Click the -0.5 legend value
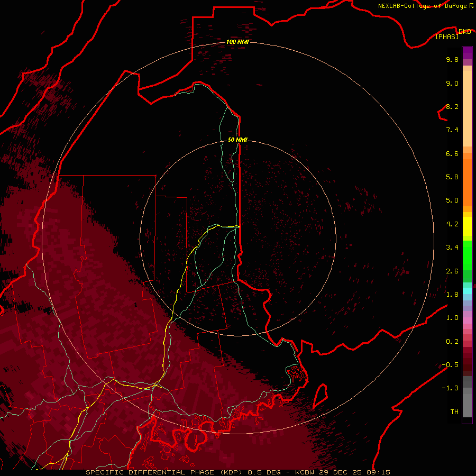Image resolution: width=476 pixels, height=476 pixels. pos(450,365)
